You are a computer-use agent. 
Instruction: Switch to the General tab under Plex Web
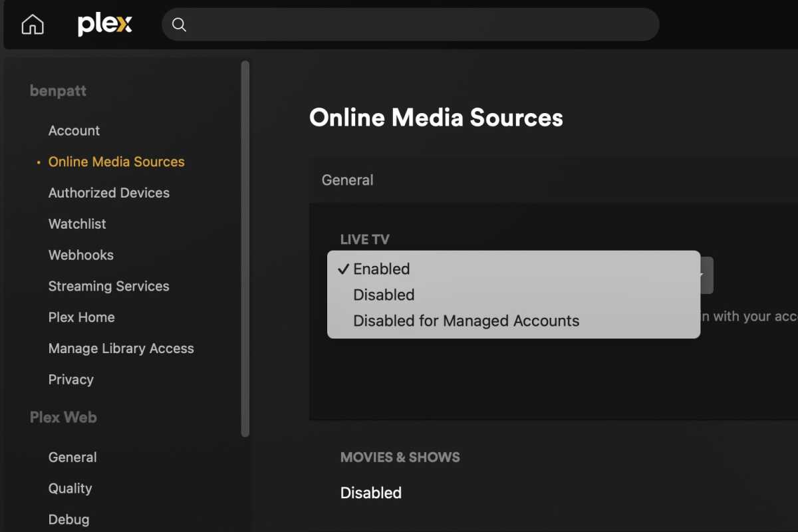pos(72,457)
